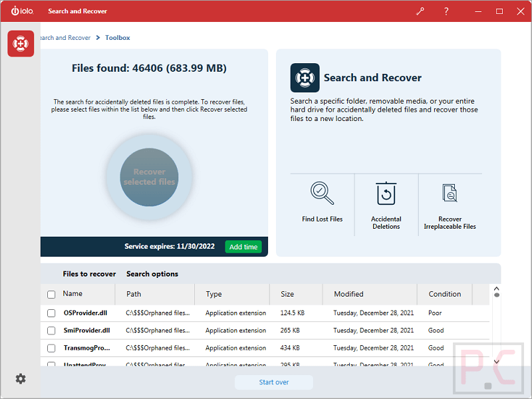Click the 265 KB size cell

coord(290,331)
